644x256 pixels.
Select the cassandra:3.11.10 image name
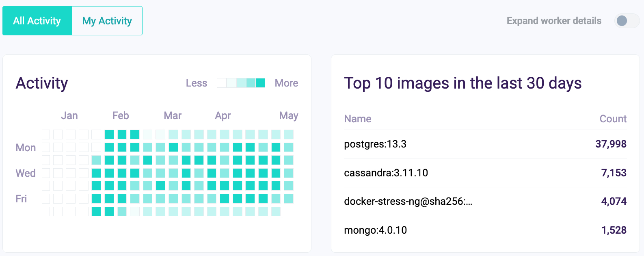click(x=386, y=173)
